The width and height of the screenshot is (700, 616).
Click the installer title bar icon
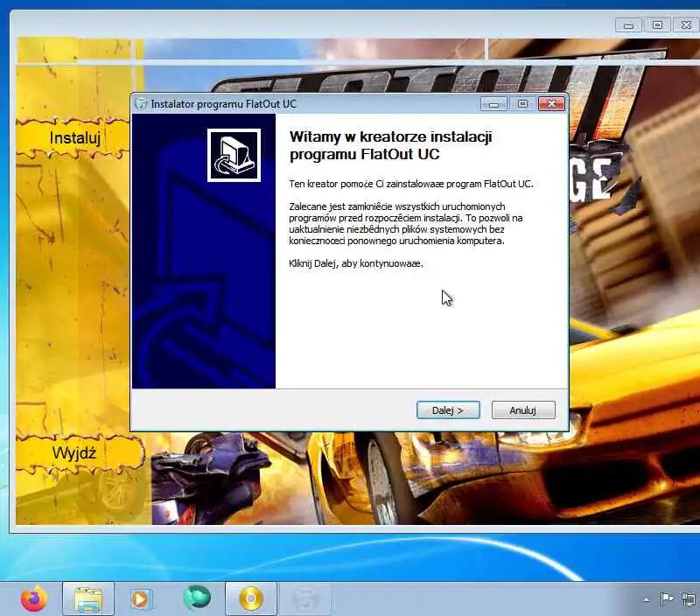click(141, 104)
